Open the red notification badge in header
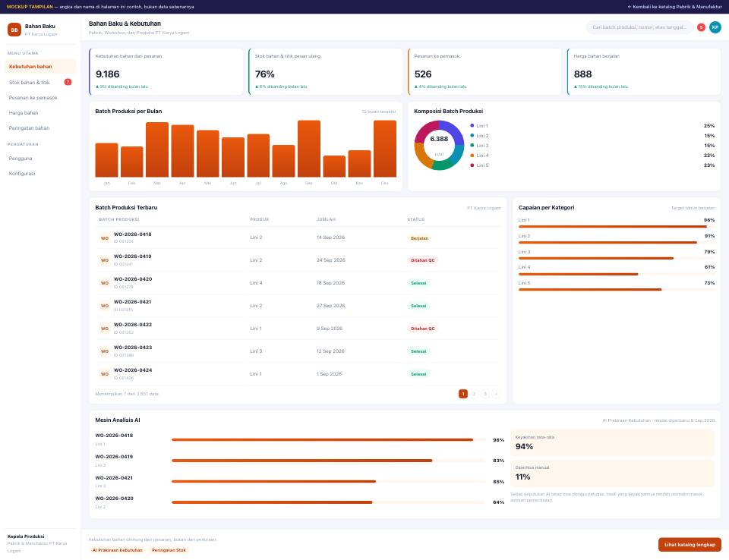This screenshot has height=560, width=729. tap(701, 27)
